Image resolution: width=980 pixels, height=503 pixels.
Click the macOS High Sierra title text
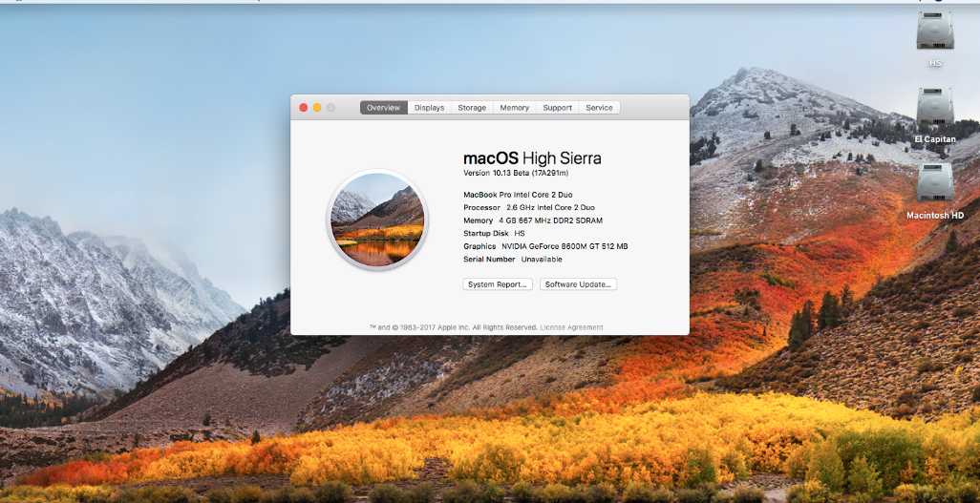click(x=532, y=157)
